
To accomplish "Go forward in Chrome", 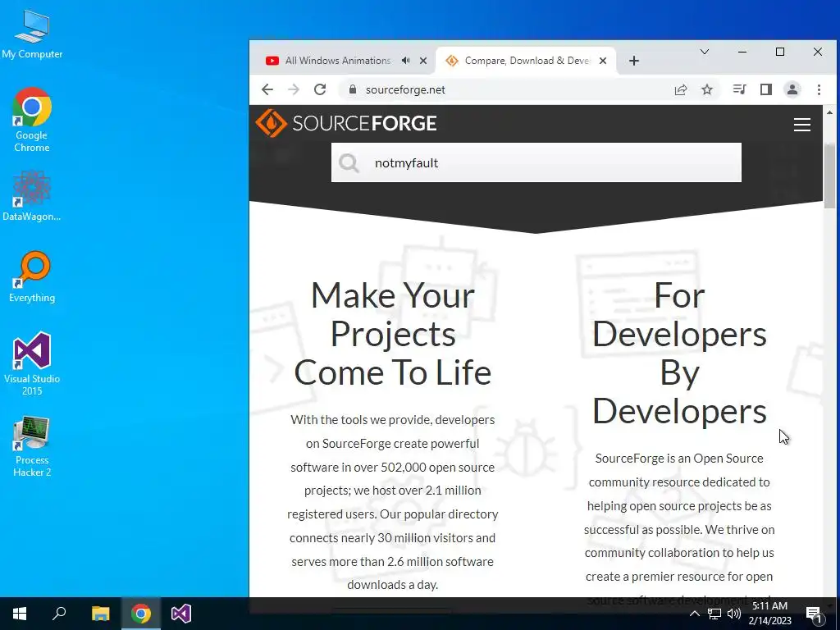I will point(294,89).
